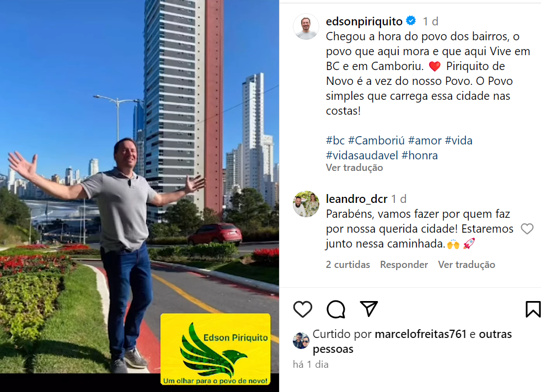Show translation under the post caption
The image size is (541, 392).
pos(355,168)
